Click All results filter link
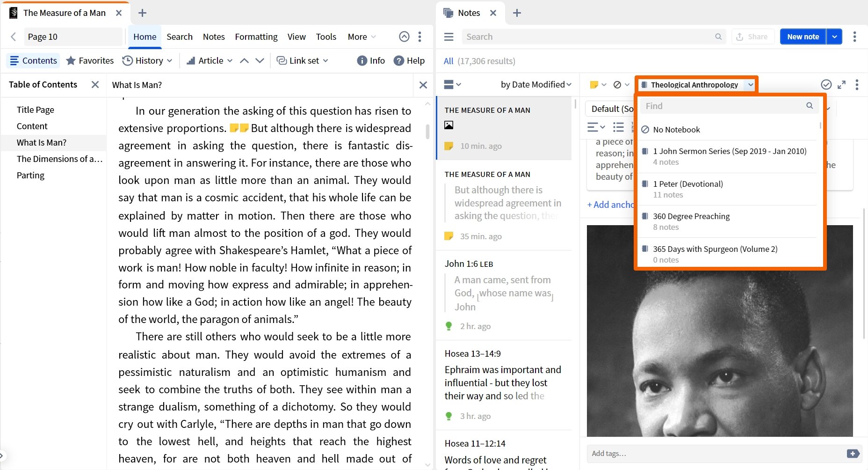The width and height of the screenshot is (868, 470). point(448,61)
